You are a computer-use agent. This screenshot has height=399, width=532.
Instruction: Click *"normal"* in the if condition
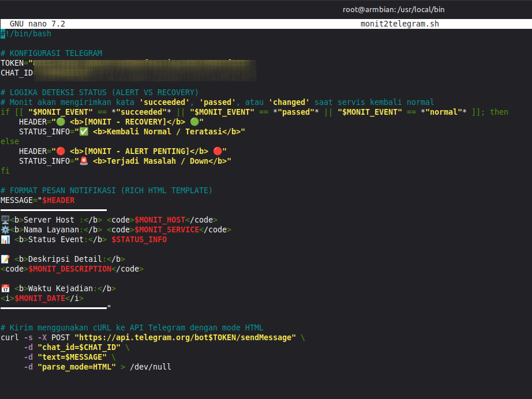point(444,112)
